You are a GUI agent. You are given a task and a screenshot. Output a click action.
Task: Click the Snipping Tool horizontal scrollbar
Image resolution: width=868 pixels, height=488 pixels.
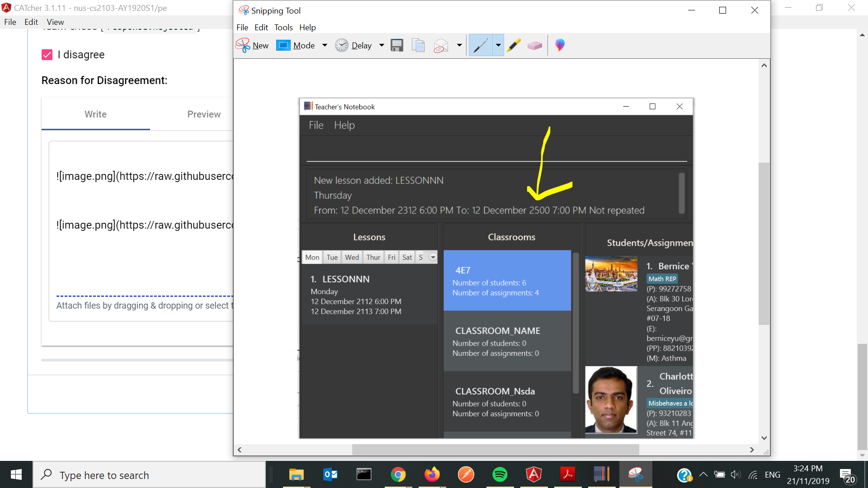495,450
